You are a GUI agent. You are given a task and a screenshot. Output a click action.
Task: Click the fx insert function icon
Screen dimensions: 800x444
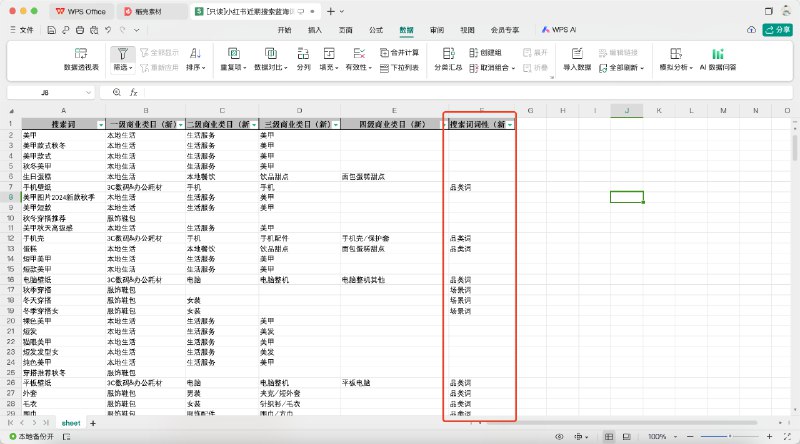[134, 92]
